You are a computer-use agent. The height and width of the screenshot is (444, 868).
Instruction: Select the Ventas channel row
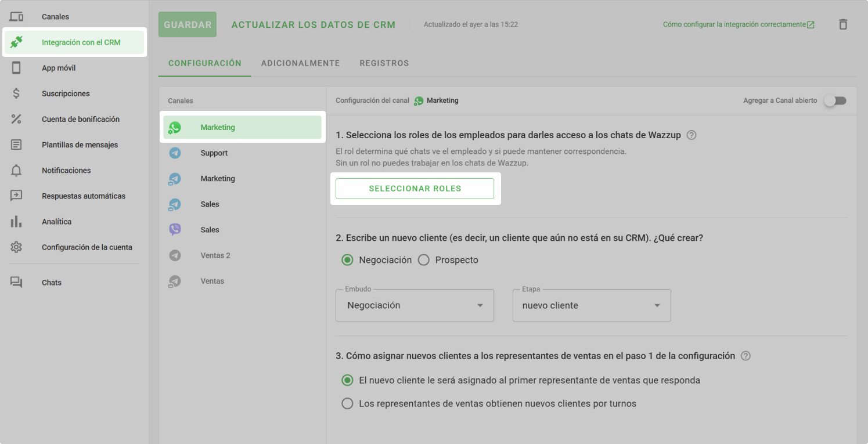[x=242, y=281]
